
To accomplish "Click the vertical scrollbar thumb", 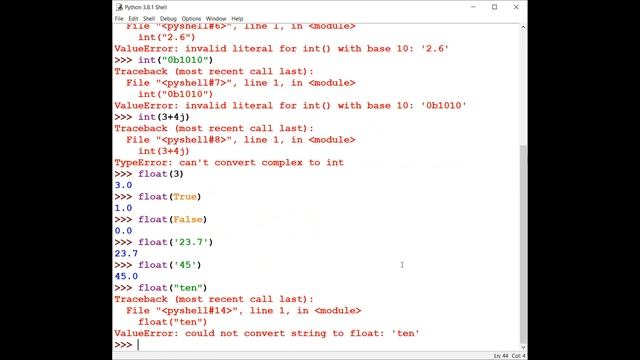I will pyautogui.click(x=523, y=244).
